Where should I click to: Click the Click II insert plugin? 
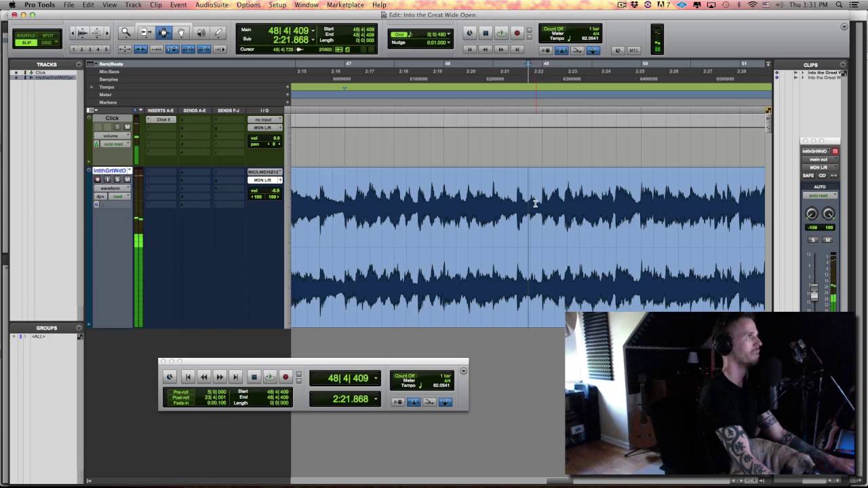point(161,119)
